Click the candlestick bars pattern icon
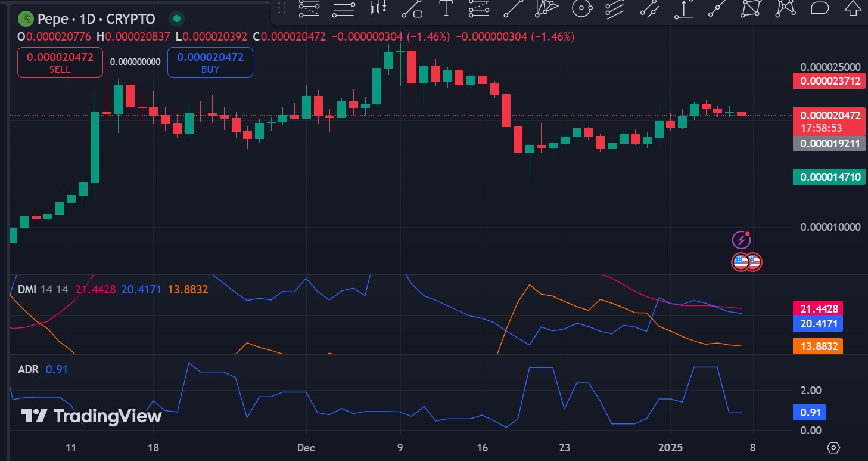 coord(378,8)
